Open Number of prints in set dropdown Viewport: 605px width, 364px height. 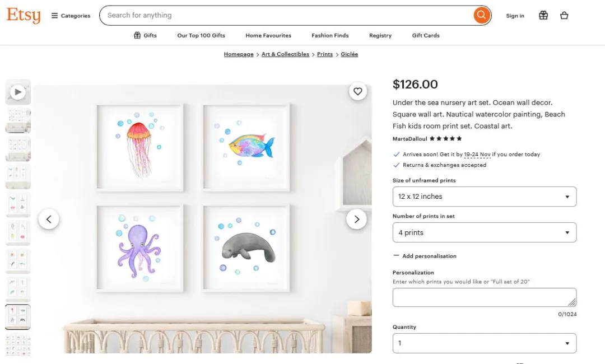(484, 232)
